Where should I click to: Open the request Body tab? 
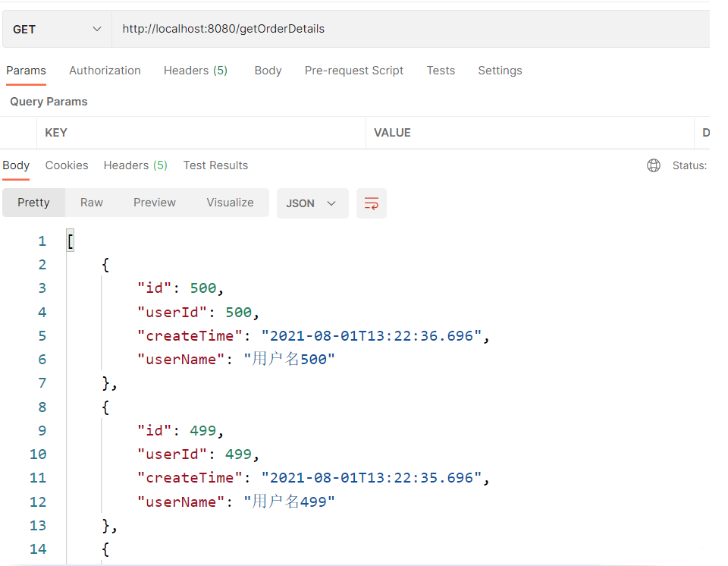[268, 71]
